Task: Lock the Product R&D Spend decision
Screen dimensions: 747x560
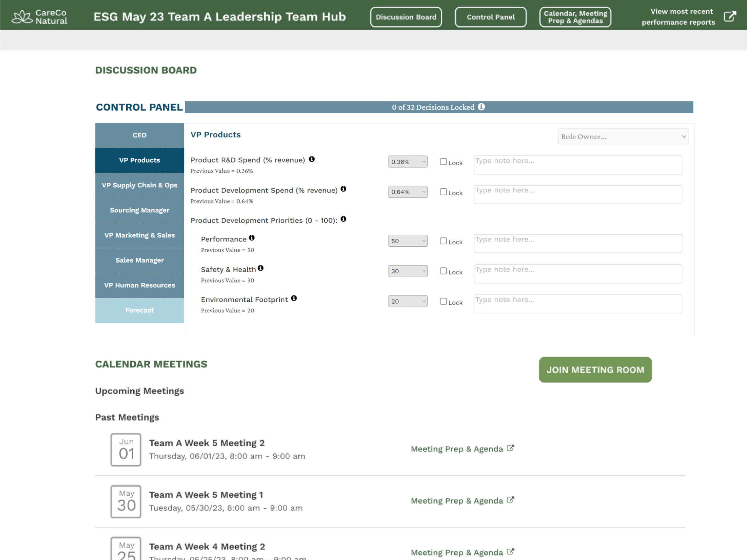Action: 443,162
